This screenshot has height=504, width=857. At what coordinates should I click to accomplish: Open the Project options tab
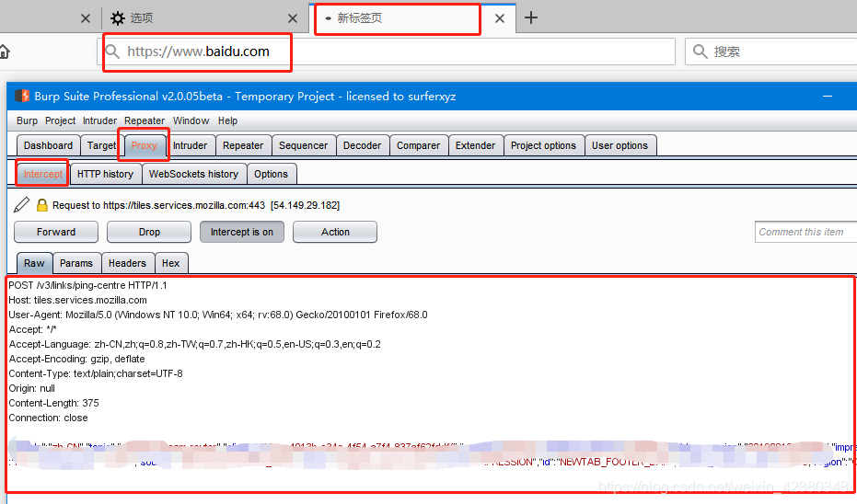(543, 146)
